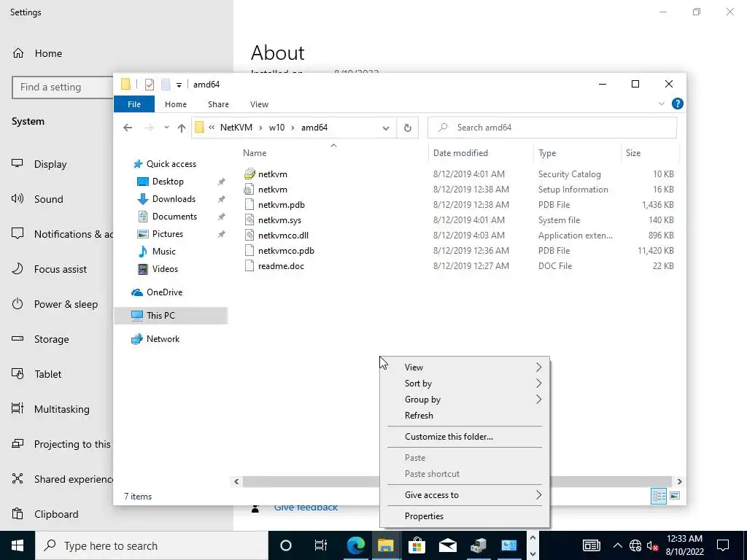Viewport: 747px width, 560px height.
Task: Click Find a setting search box
Action: (63, 87)
